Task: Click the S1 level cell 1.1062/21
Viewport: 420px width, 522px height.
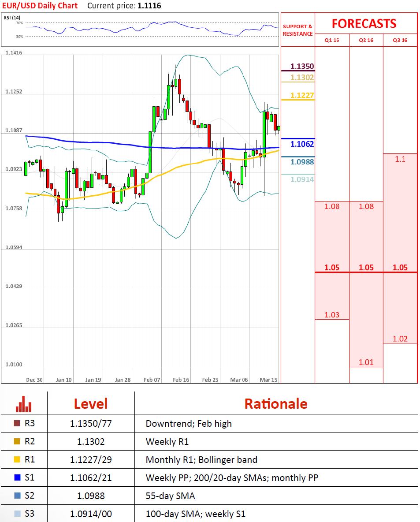Action: click(x=91, y=478)
